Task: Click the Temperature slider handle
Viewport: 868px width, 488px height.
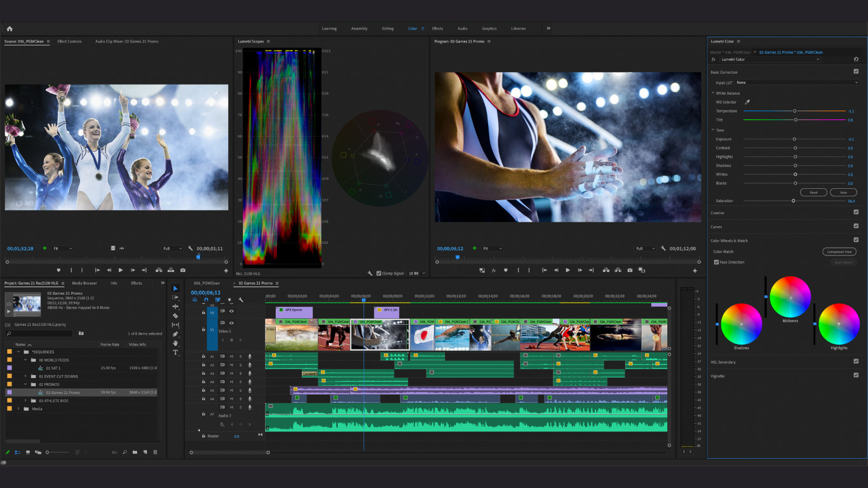Action: coord(795,111)
